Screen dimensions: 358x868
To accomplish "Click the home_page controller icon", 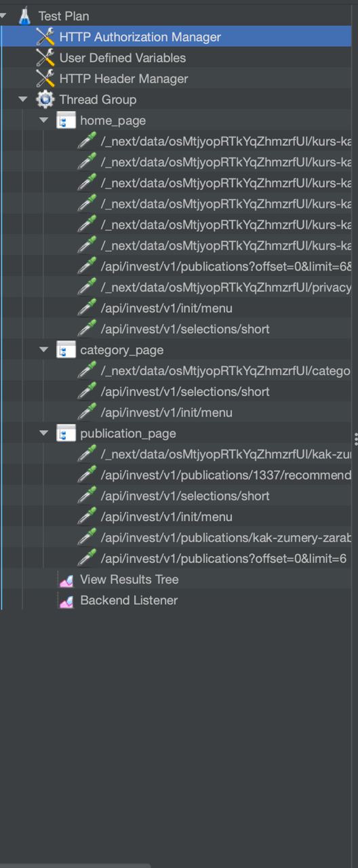I will 66,121.
